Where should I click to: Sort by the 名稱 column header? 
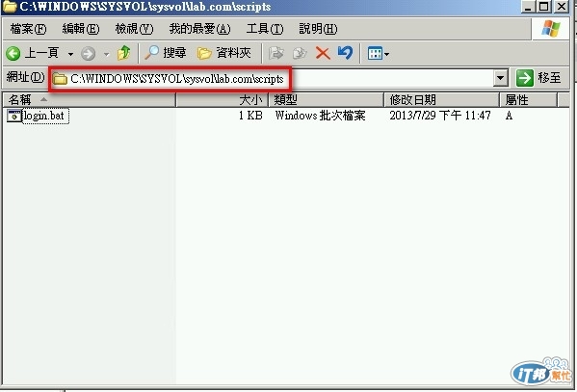tap(89, 100)
